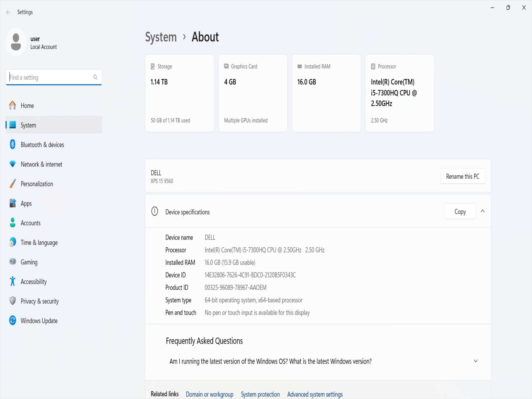Click the Apps icon in sidebar
The height and width of the screenshot is (399, 532).
pyautogui.click(x=13, y=203)
